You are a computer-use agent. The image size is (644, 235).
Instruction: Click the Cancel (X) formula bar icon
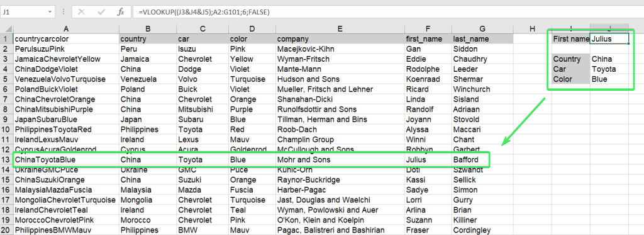point(81,12)
